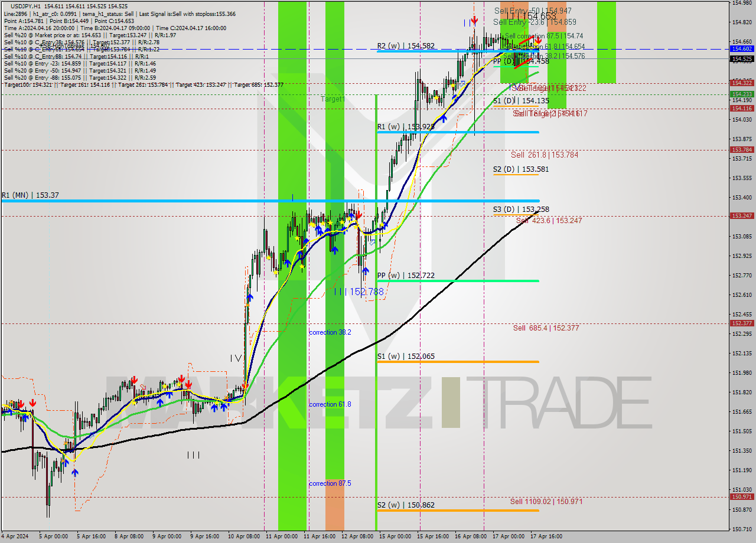This screenshot has width=756, height=543.
Task: Click the 15 Apr 16:00 time label
Action: tap(432, 537)
